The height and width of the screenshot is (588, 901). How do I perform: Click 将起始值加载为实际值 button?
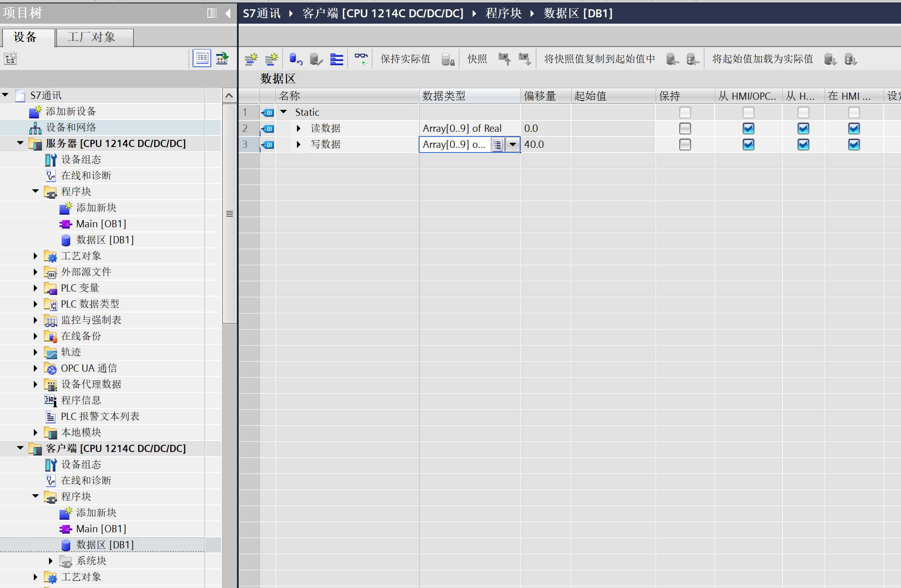coord(762,59)
